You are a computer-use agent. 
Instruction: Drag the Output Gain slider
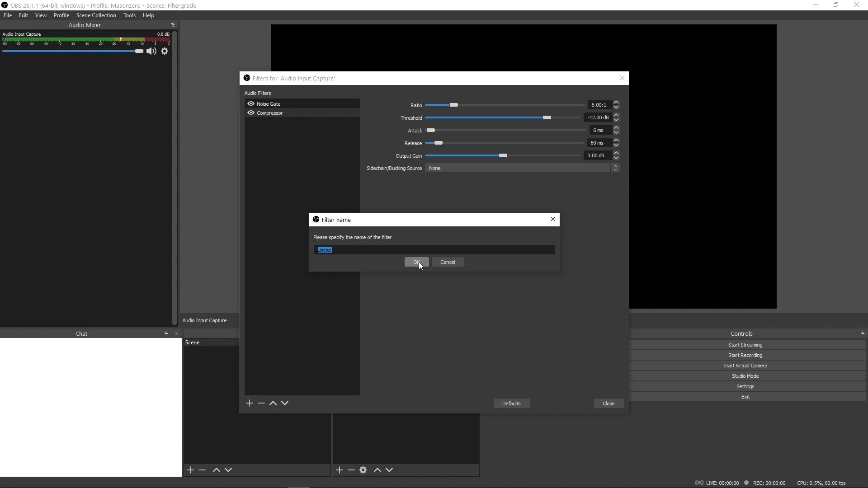pyautogui.click(x=503, y=155)
